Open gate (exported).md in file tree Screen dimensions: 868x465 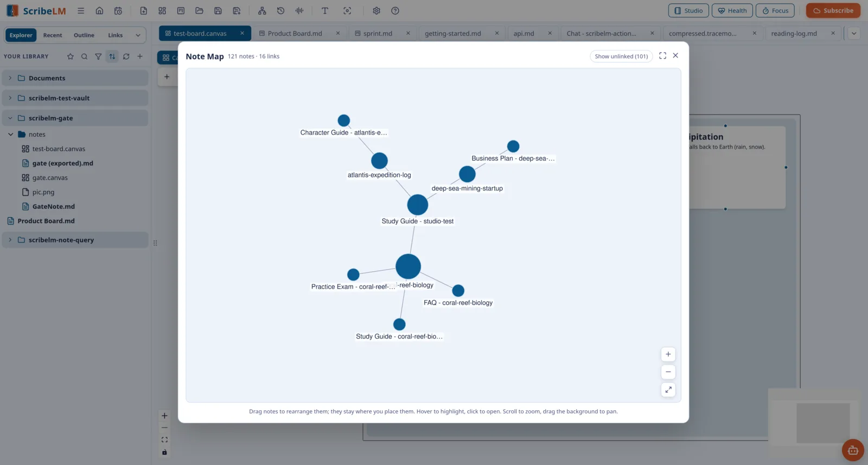pos(62,163)
